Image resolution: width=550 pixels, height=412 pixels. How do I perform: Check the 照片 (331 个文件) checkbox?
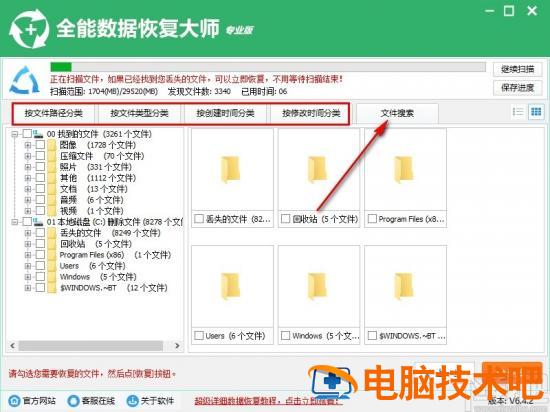(x=40, y=167)
